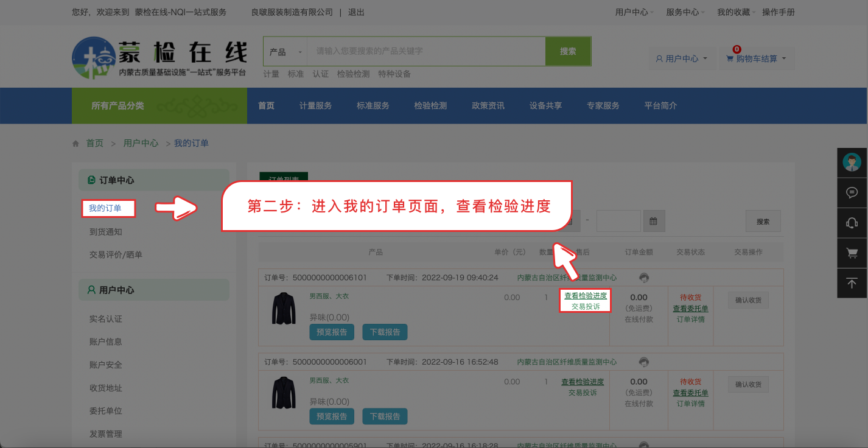Screen dimensions: 868x448
Task: Click 确认收货 for order 5000000000006101
Action: pyautogui.click(x=748, y=299)
